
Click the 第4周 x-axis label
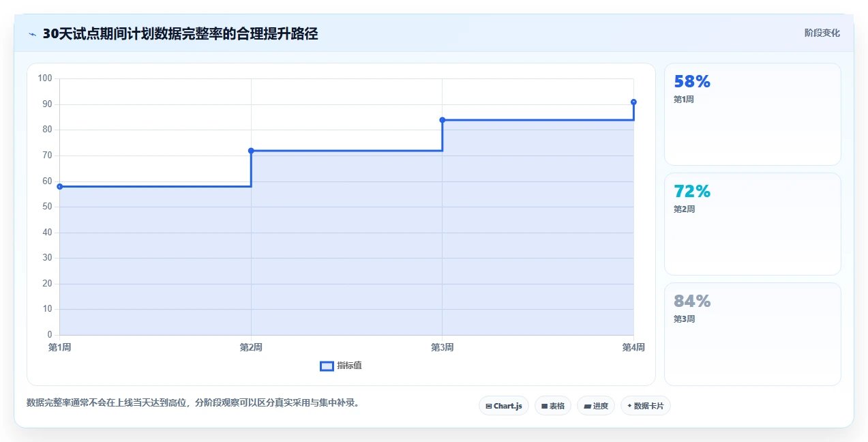(x=633, y=348)
